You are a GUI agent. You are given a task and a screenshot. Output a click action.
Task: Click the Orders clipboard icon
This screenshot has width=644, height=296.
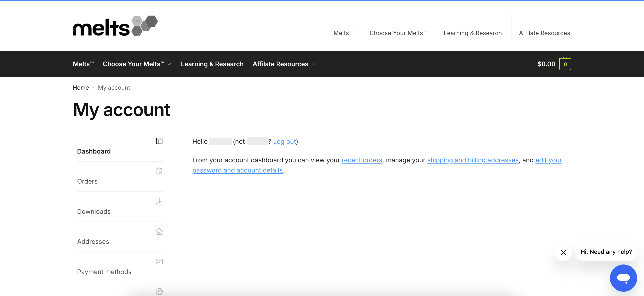pos(159,171)
